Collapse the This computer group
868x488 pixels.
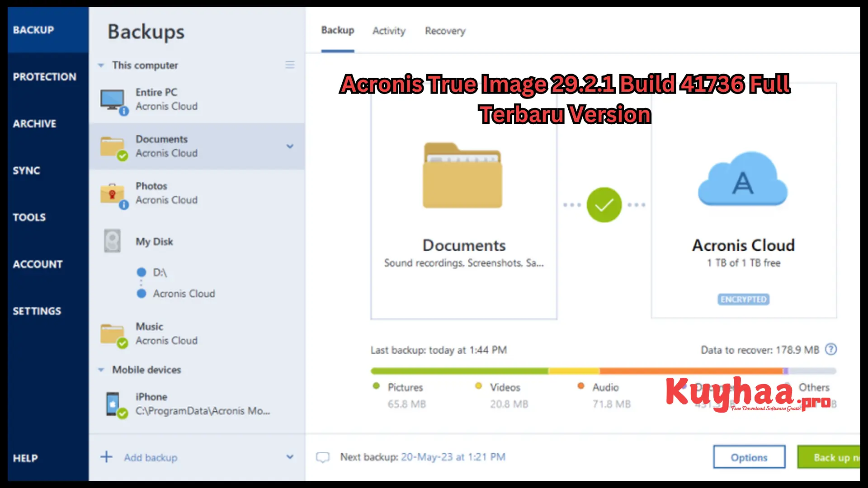click(101, 66)
